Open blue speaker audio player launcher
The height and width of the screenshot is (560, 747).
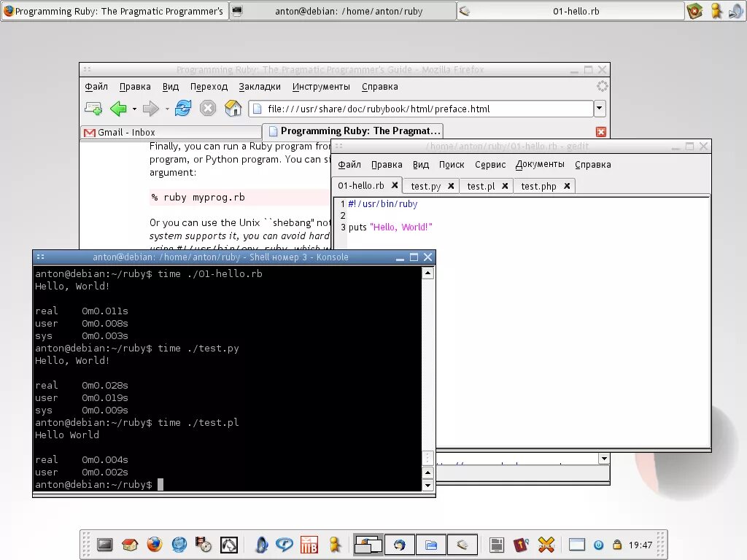(262, 544)
